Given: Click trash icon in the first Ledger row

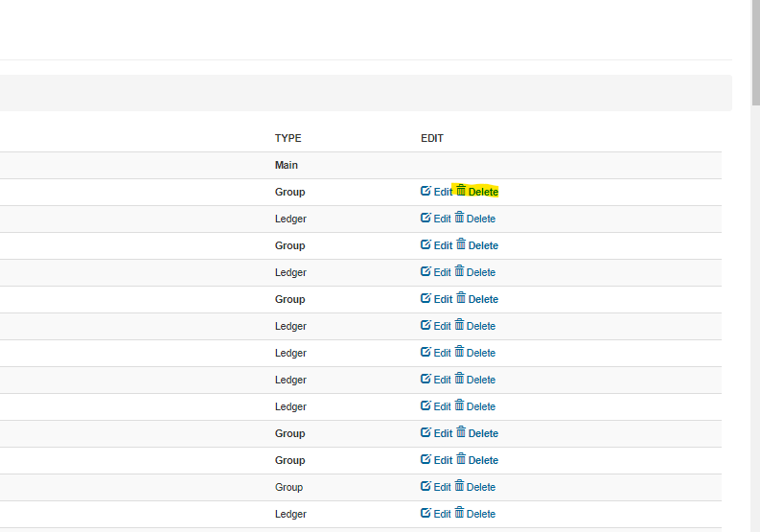Looking at the screenshot, I should [x=461, y=218].
